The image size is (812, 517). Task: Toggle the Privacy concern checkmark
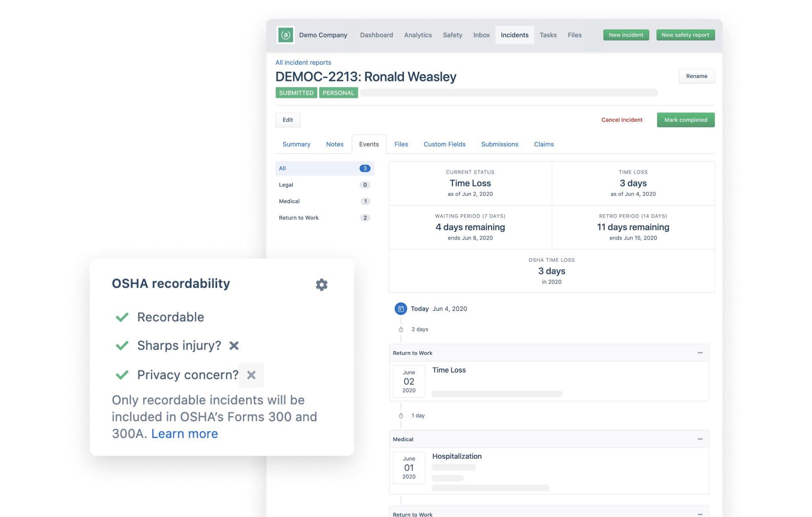(122, 375)
